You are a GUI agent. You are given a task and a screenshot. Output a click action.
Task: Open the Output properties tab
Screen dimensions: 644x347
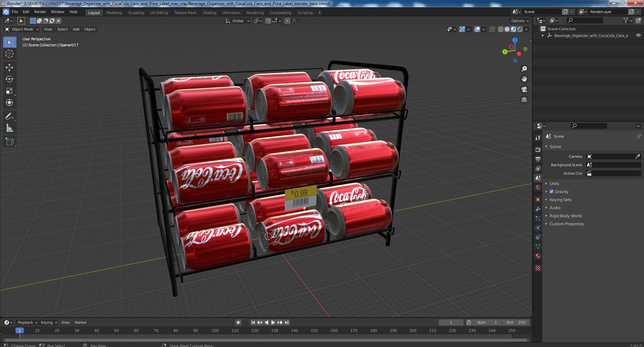coord(538,159)
